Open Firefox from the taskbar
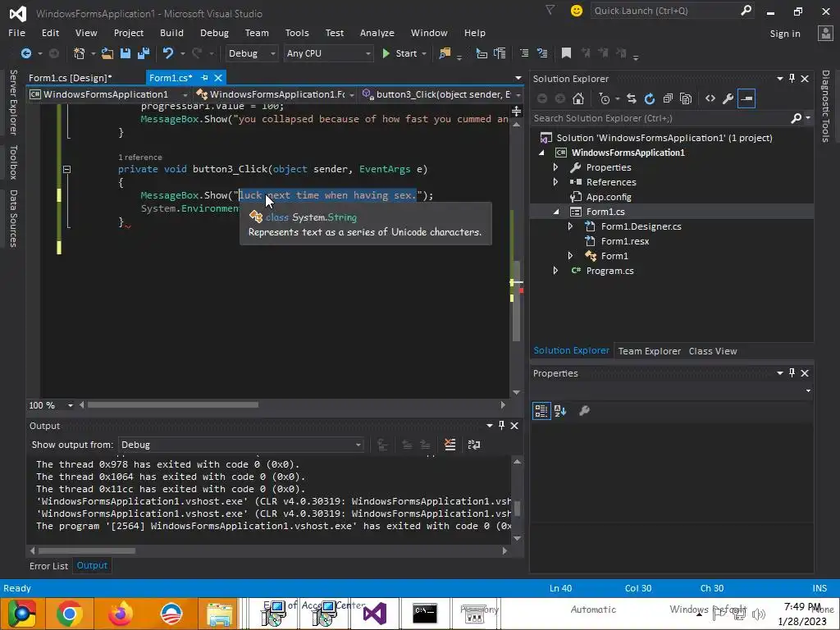 (120, 614)
